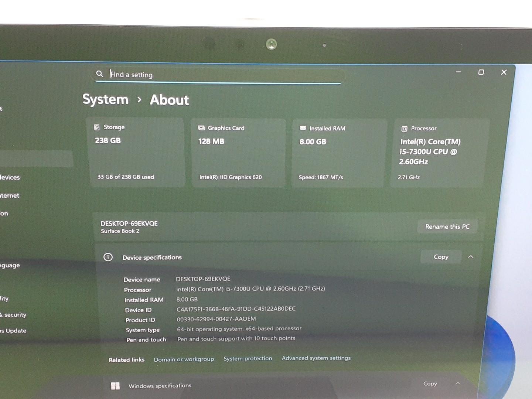Copy the Windows specifications

(430, 383)
